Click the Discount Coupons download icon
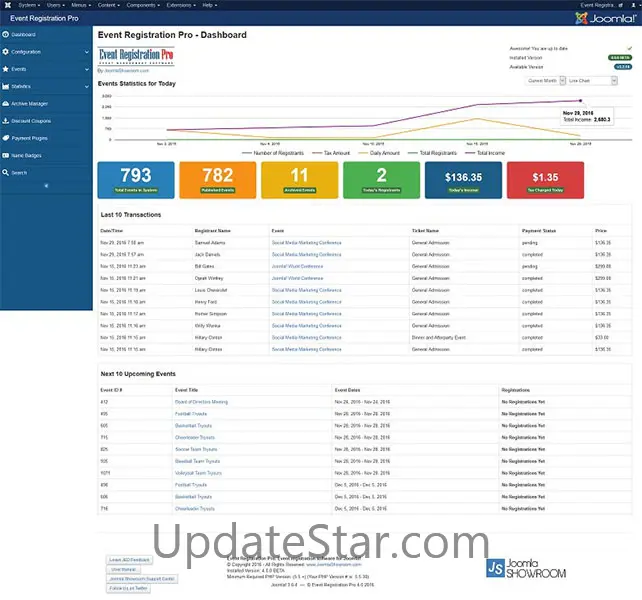The image size is (642, 600). [x=5, y=121]
